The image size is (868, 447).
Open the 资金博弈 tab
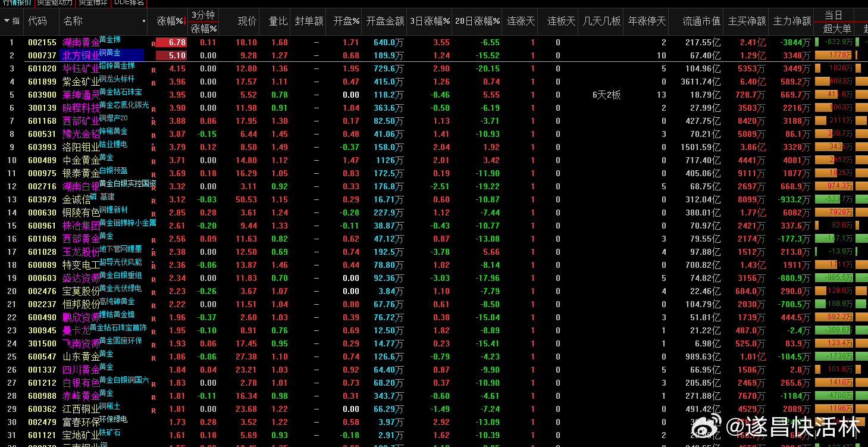point(93,3)
